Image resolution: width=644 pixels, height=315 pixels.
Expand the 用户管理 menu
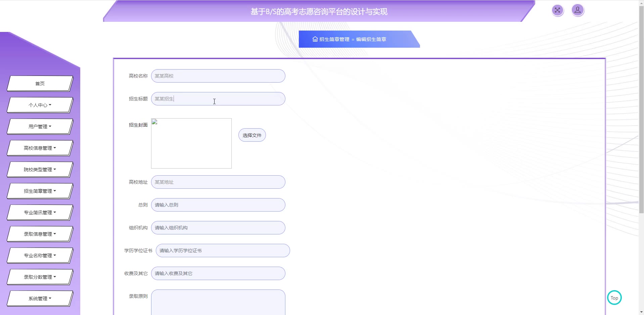point(40,127)
